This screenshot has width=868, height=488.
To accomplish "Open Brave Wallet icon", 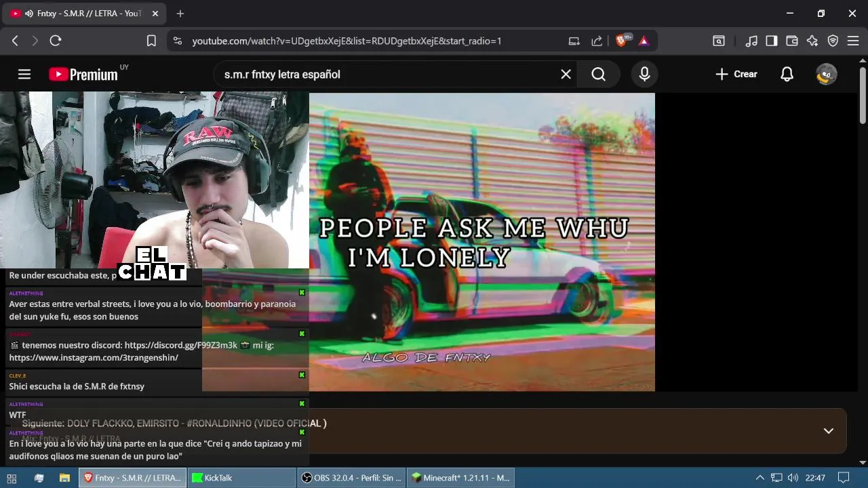I will [x=791, y=41].
